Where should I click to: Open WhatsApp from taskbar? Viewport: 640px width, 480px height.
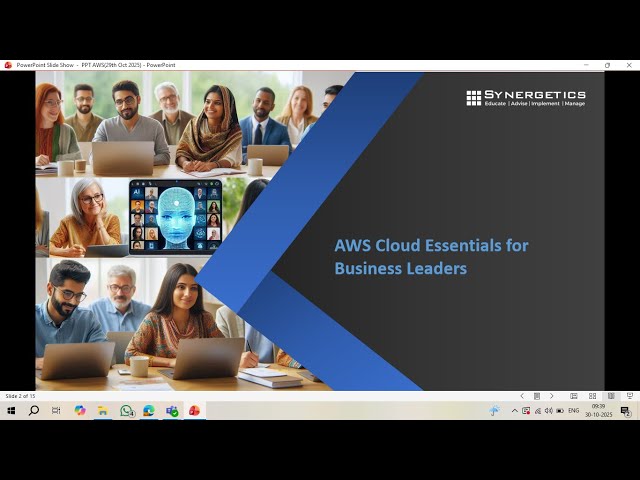pyautogui.click(x=127, y=411)
